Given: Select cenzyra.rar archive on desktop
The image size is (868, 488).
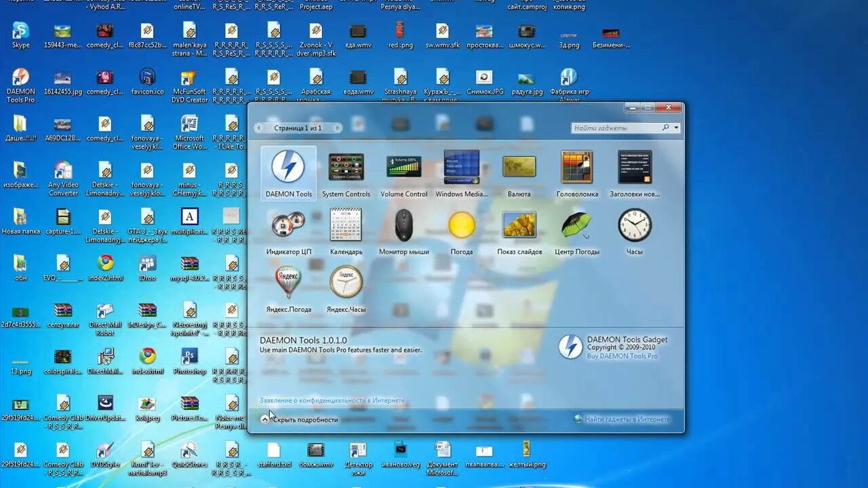Looking at the screenshot, I should pos(63,315).
